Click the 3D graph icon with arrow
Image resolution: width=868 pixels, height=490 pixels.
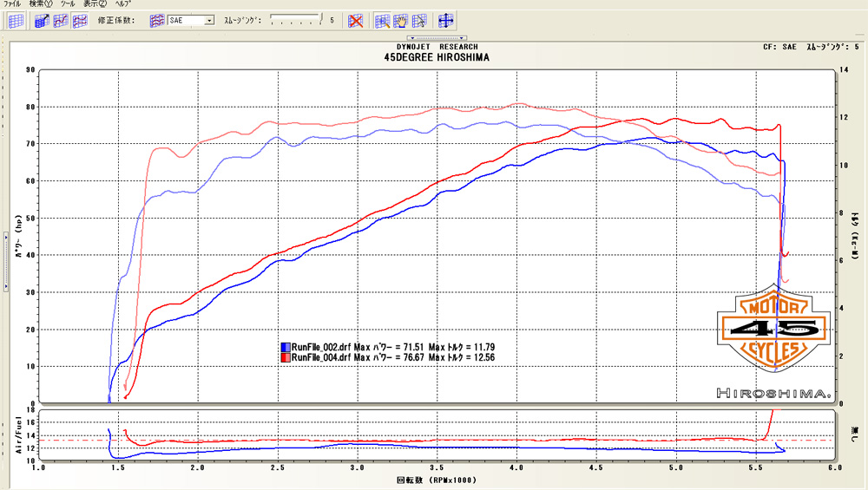click(x=42, y=20)
